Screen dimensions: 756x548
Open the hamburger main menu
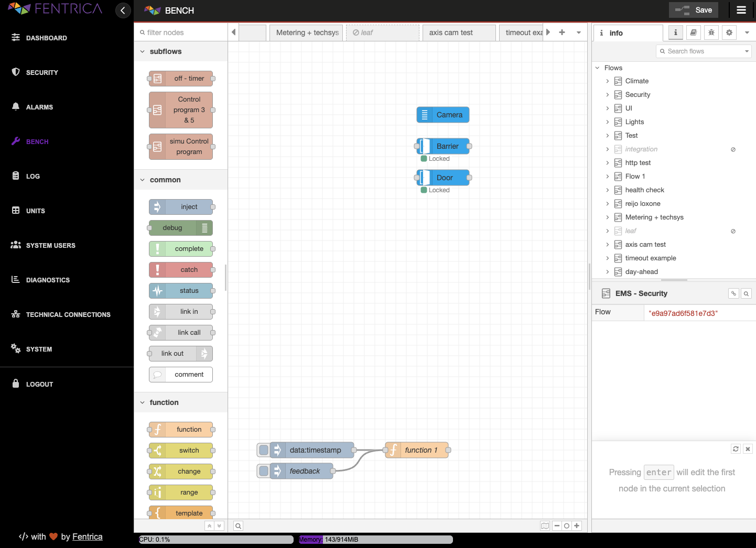tap(741, 10)
